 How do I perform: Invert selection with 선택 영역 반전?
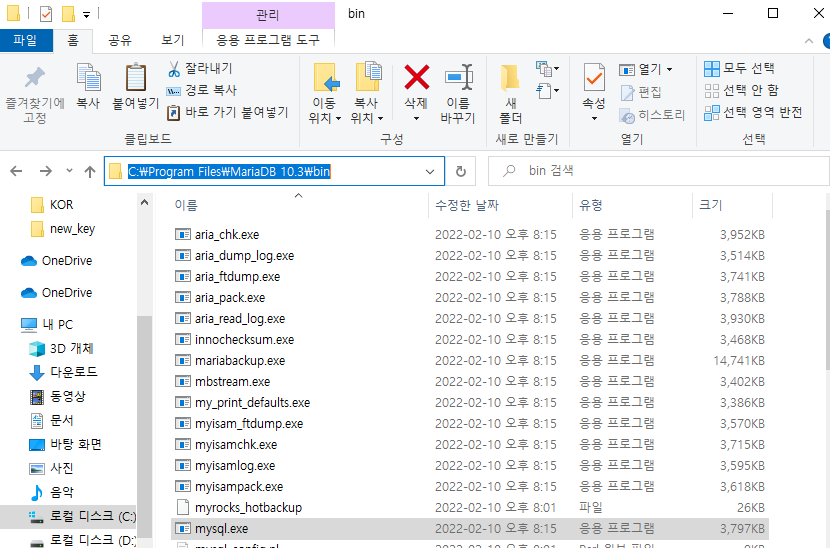pos(753,113)
